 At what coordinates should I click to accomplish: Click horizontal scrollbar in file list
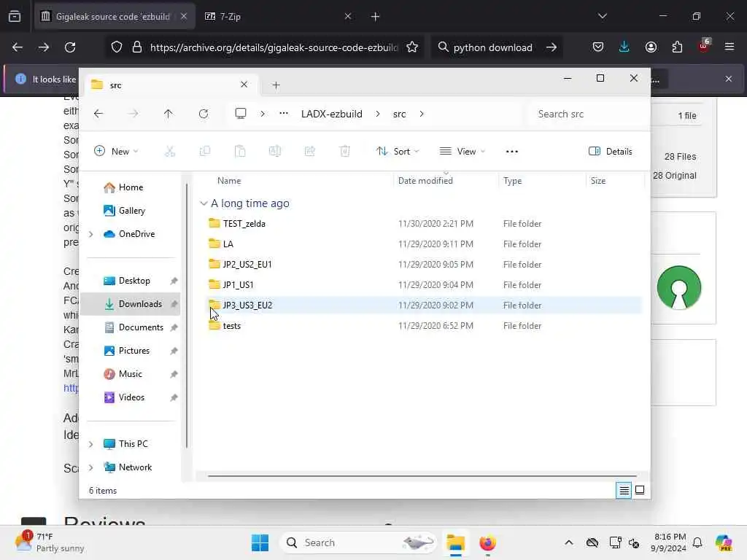(x=422, y=475)
